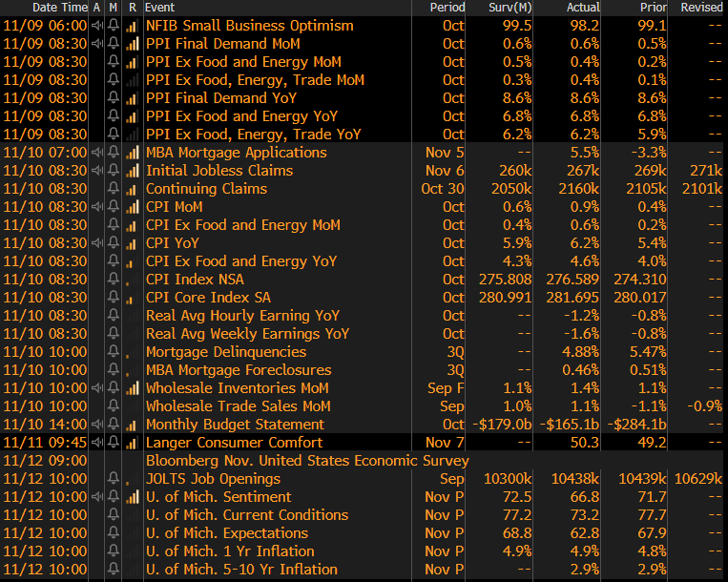The image size is (728, 582).
Task: Click the relevance bars icon for Initial Jobless Claims
Action: pos(131,171)
